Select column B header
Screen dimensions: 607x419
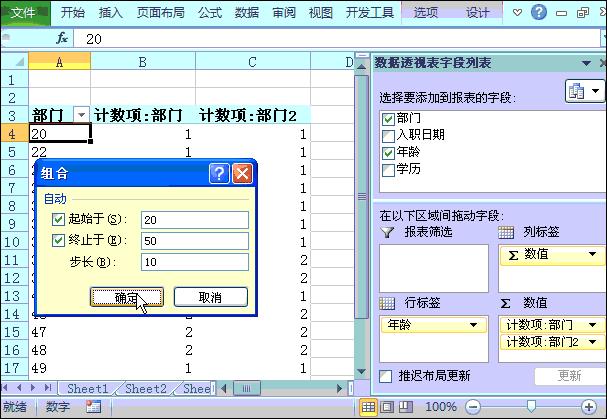(x=143, y=62)
